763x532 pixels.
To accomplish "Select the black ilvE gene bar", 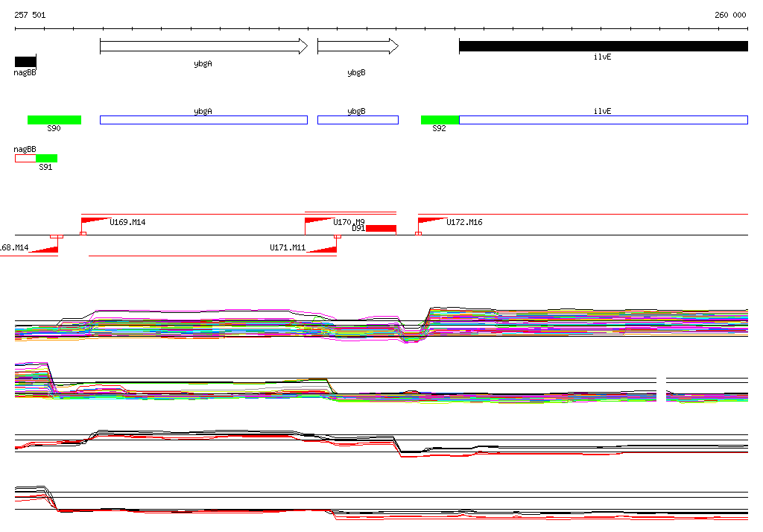I will point(604,46).
